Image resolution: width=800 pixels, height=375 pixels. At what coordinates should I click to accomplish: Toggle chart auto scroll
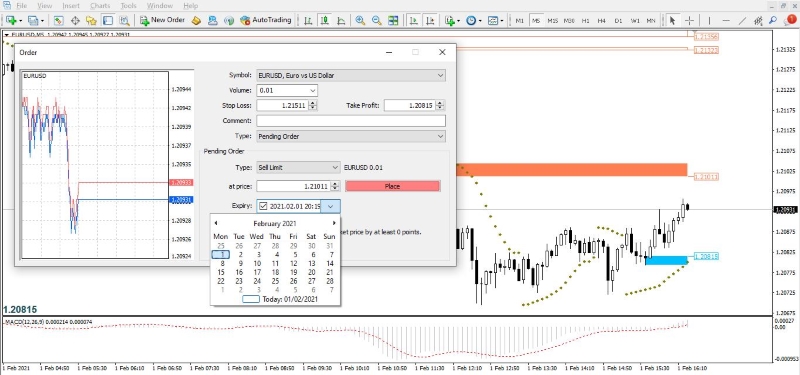(413, 20)
